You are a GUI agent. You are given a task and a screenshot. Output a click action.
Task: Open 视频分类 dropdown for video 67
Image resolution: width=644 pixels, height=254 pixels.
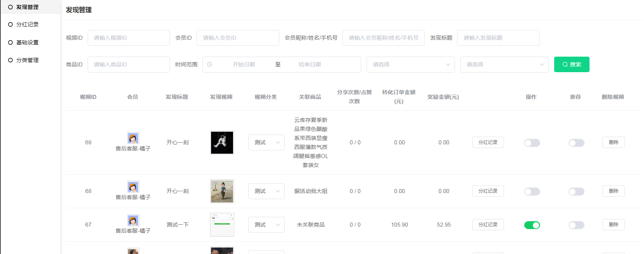tap(266, 225)
